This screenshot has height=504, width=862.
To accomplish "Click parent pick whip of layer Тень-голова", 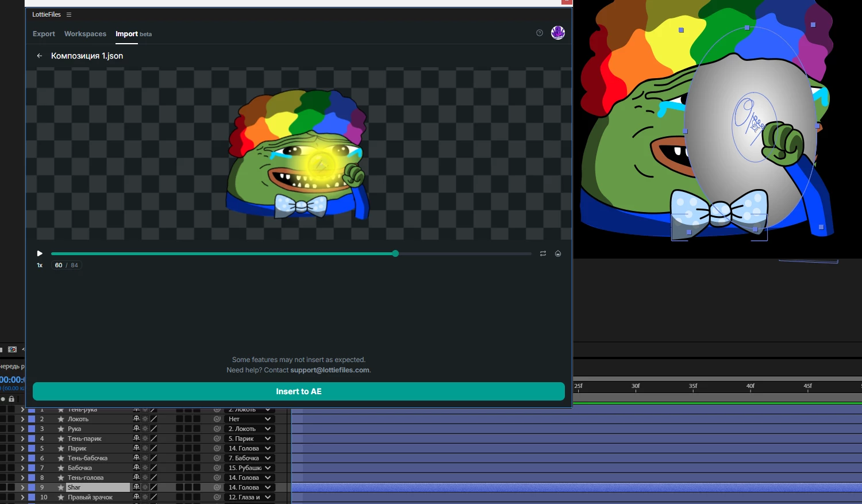I will (x=217, y=478).
